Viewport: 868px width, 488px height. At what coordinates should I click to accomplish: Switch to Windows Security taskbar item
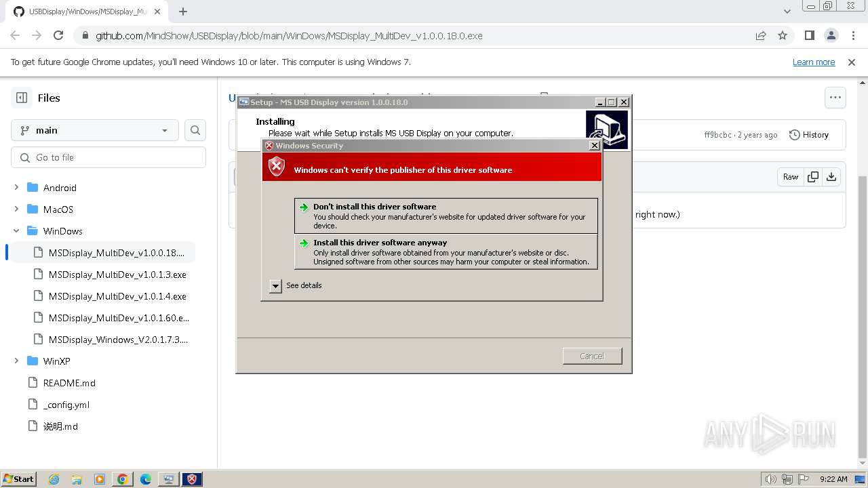click(x=192, y=479)
